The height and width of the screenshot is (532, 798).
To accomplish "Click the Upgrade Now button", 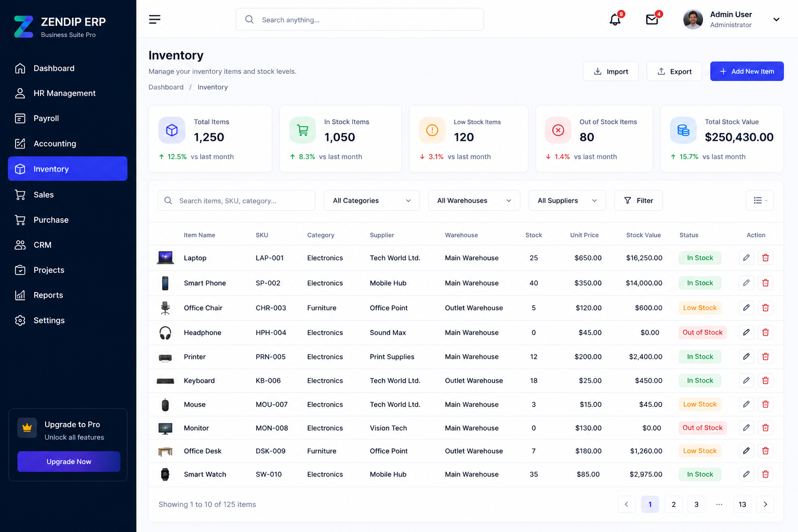I will click(69, 461).
